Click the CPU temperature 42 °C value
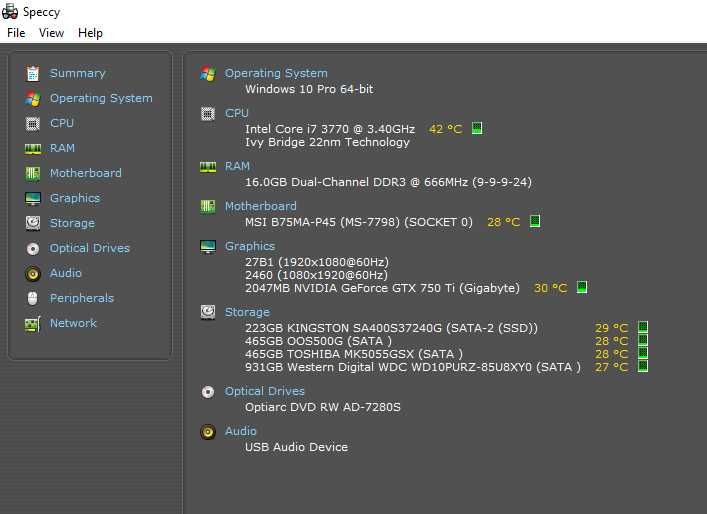 (445, 129)
